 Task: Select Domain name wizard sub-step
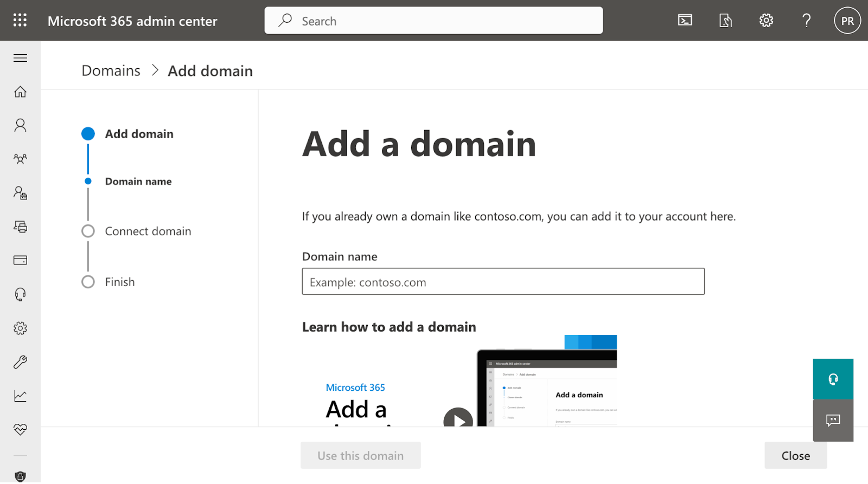(x=138, y=182)
